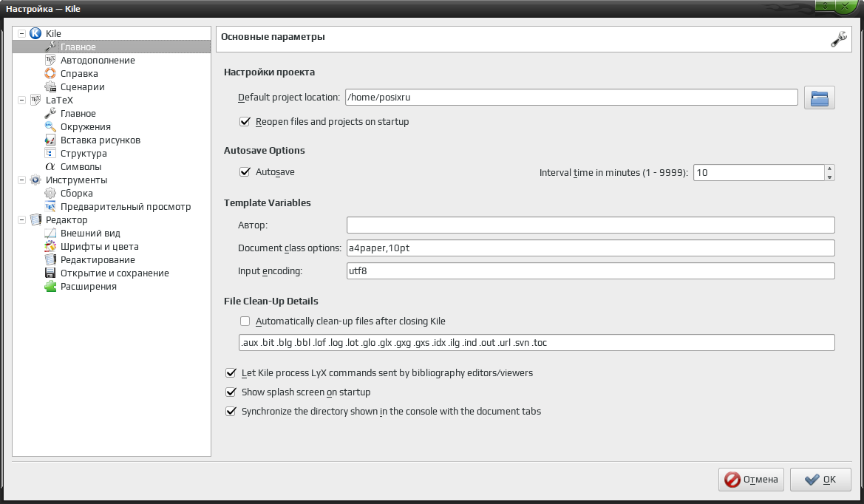This screenshot has width=864, height=504.
Task: Click the Отмена cancel button
Action: pyautogui.click(x=751, y=479)
